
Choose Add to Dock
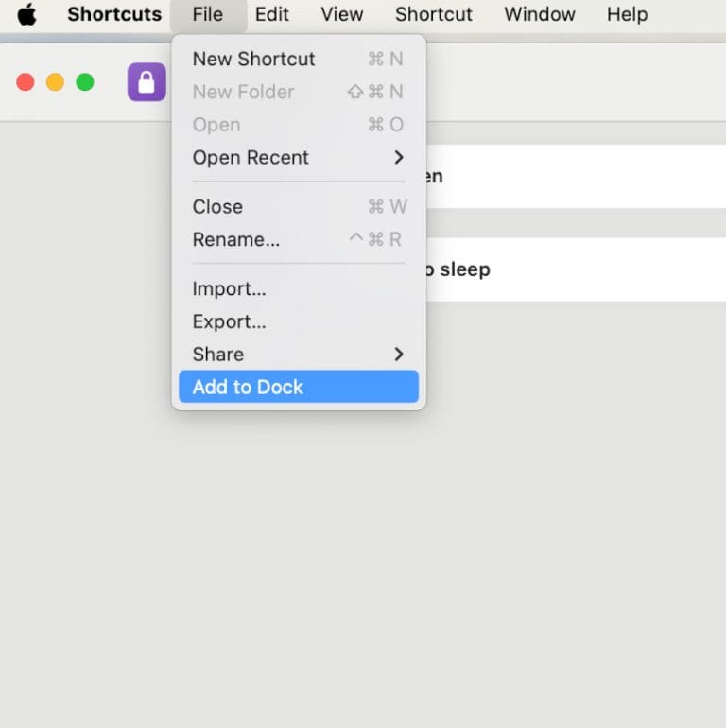[x=299, y=387]
